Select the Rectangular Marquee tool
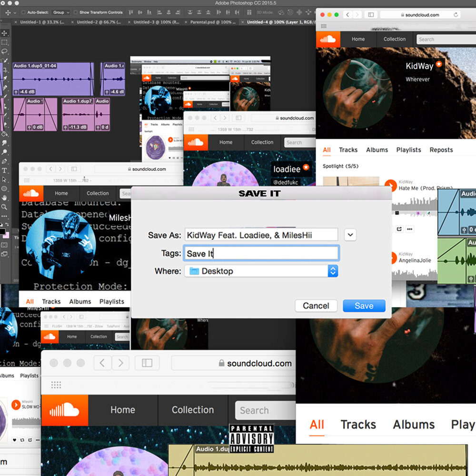The image size is (476, 476). (x=5, y=42)
